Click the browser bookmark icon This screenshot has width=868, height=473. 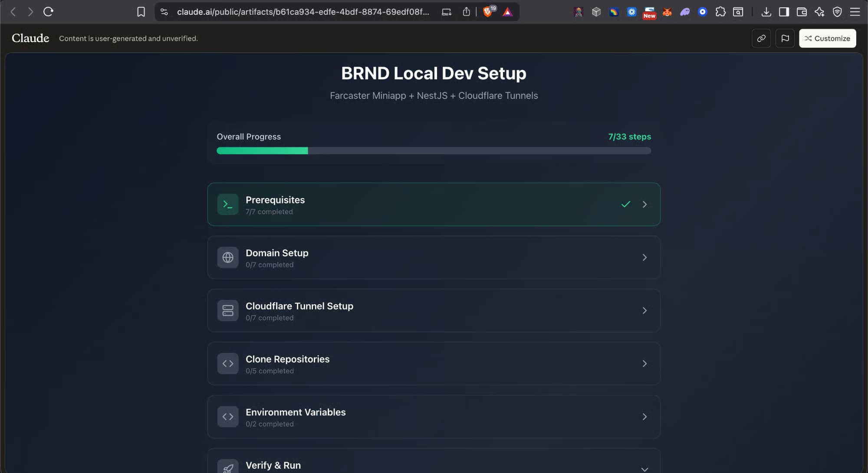click(141, 12)
